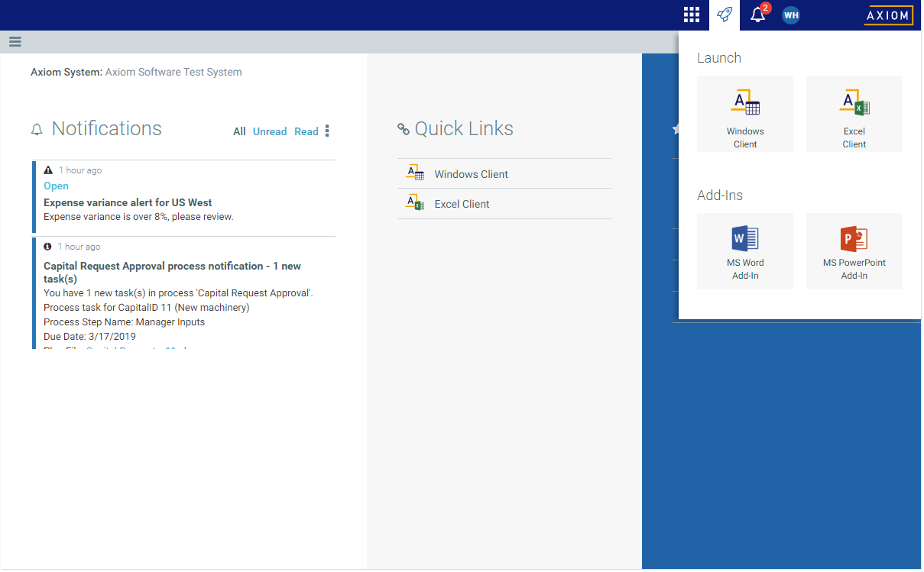Toggle the hamburger navigation menu

click(15, 42)
